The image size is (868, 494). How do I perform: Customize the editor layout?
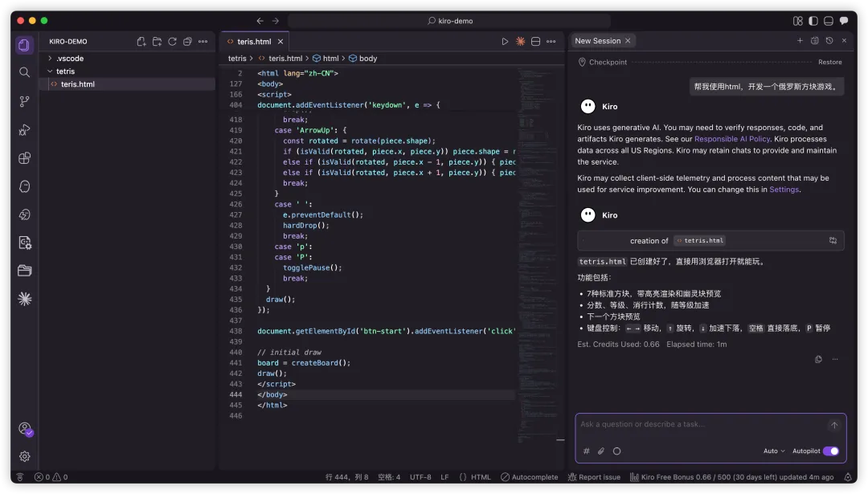(798, 21)
